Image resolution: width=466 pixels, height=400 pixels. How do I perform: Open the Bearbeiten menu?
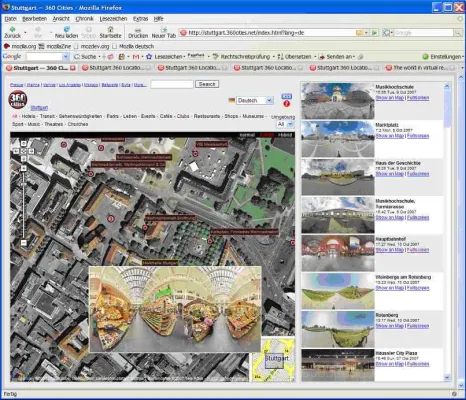[34, 19]
